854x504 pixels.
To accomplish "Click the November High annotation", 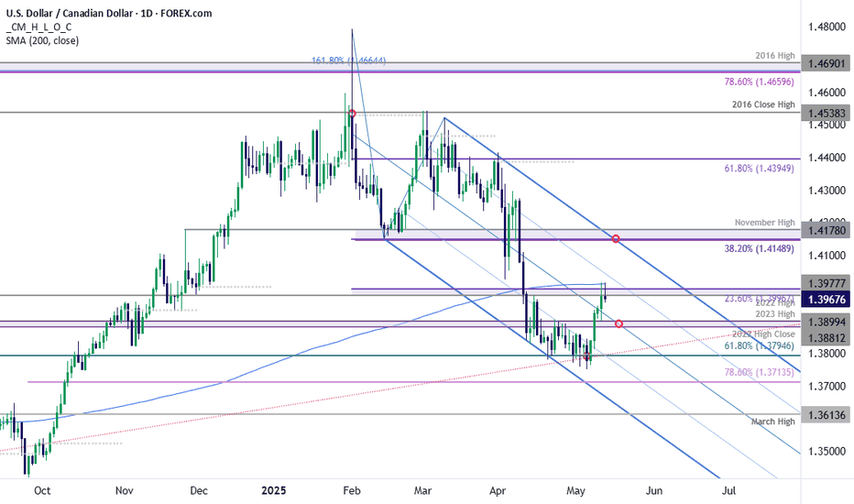I will point(765,223).
